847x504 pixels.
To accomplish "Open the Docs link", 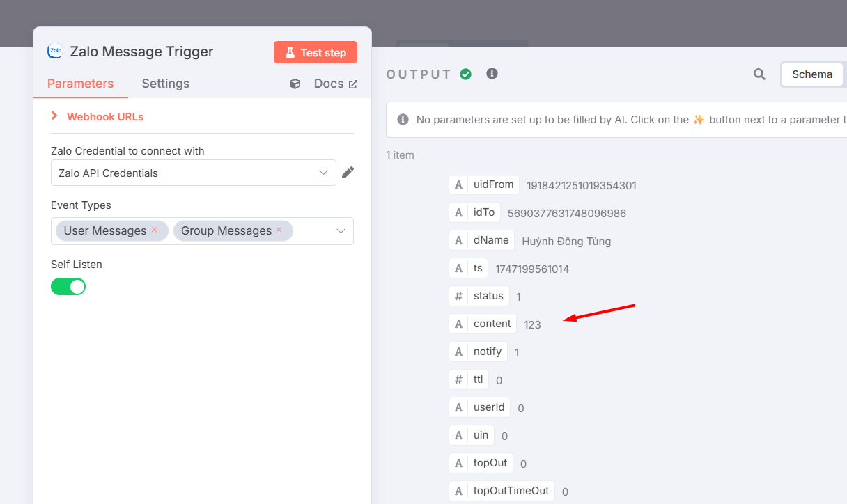I will (336, 84).
